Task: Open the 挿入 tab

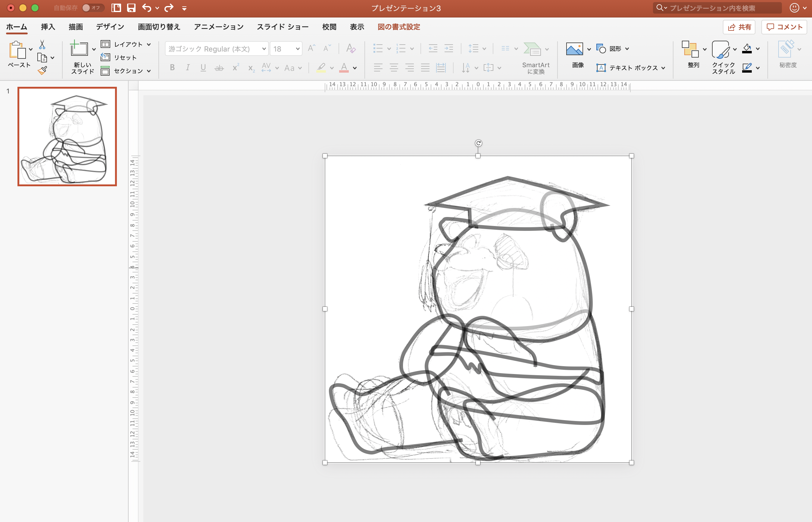Action: pyautogui.click(x=48, y=27)
